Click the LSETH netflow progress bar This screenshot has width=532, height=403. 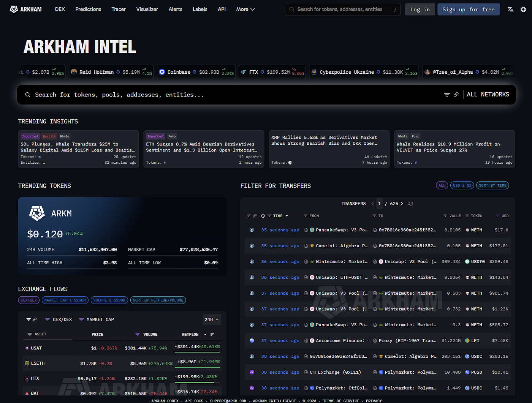pos(197,367)
